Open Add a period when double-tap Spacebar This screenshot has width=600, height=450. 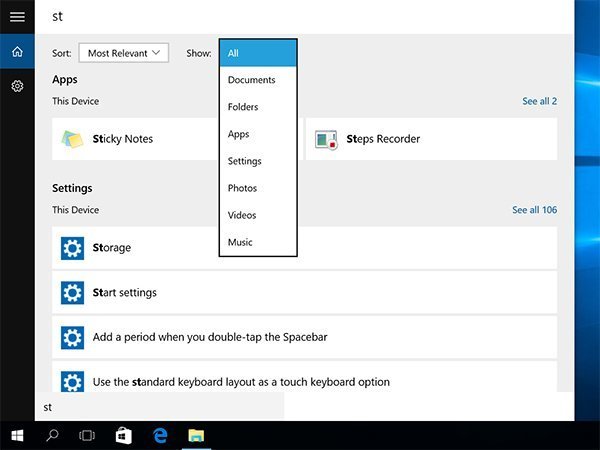305,337
